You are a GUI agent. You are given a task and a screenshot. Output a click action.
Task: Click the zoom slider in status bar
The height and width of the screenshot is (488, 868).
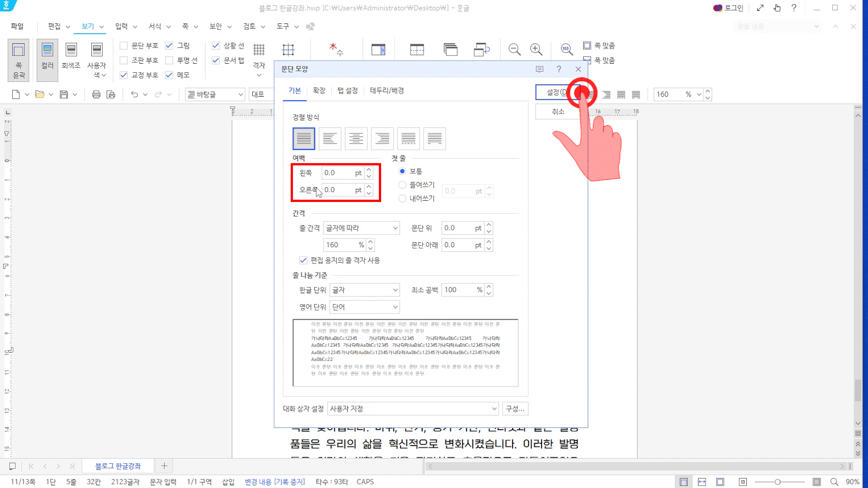(x=777, y=482)
